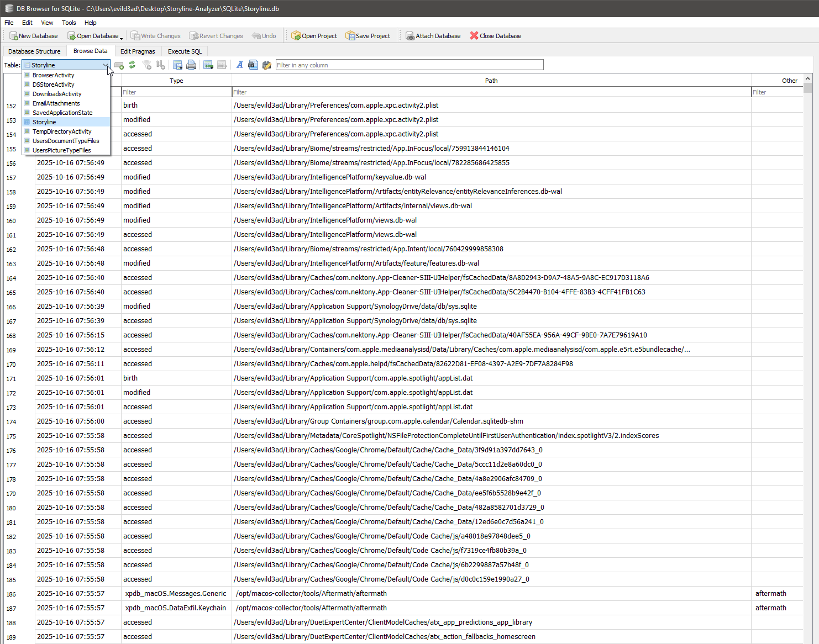Open the blue A font formatting icon
819x644 pixels.
click(x=239, y=65)
